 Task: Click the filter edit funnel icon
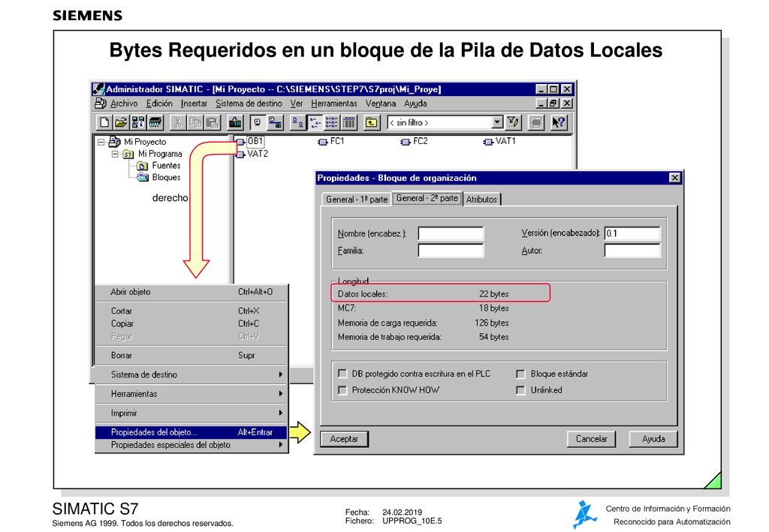513,122
